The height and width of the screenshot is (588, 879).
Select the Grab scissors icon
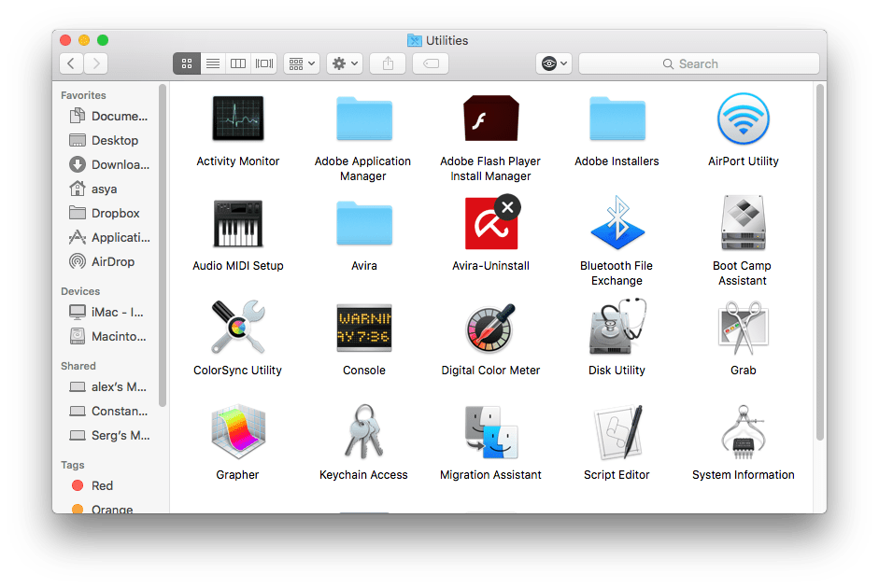click(x=743, y=328)
